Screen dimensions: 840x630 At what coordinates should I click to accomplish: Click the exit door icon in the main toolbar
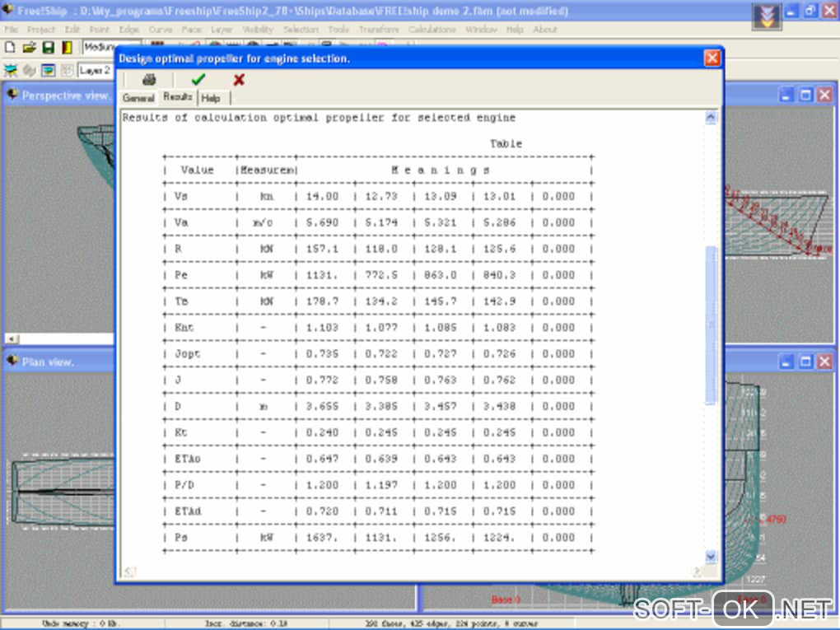tap(67, 48)
